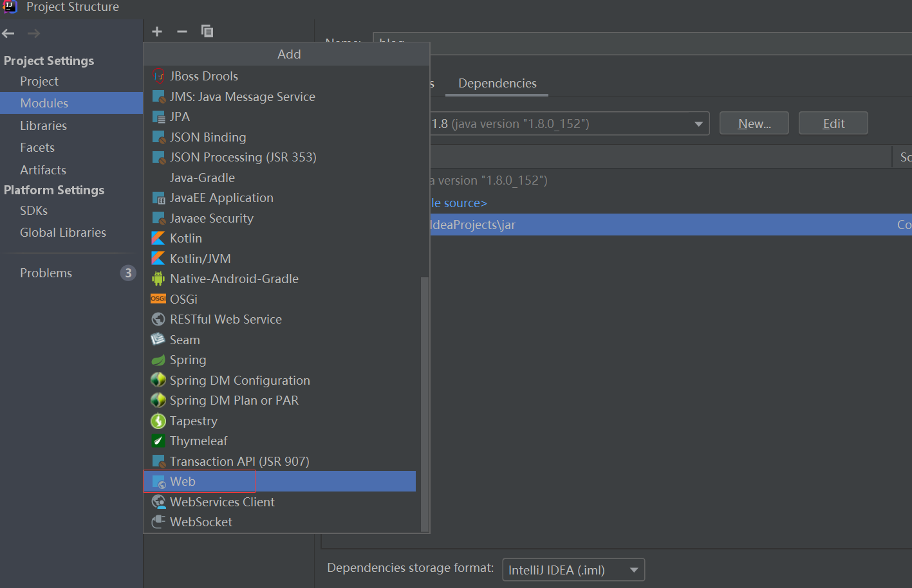Open Modules in Project Settings sidebar
The width and height of the screenshot is (912, 588).
click(x=45, y=103)
